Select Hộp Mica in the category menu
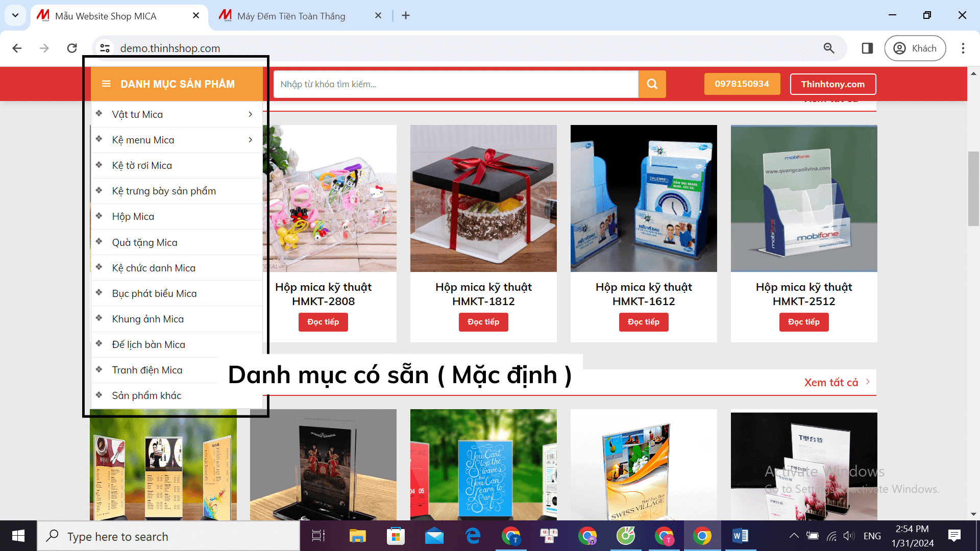Screen dimensions: 980x551 pos(133,216)
